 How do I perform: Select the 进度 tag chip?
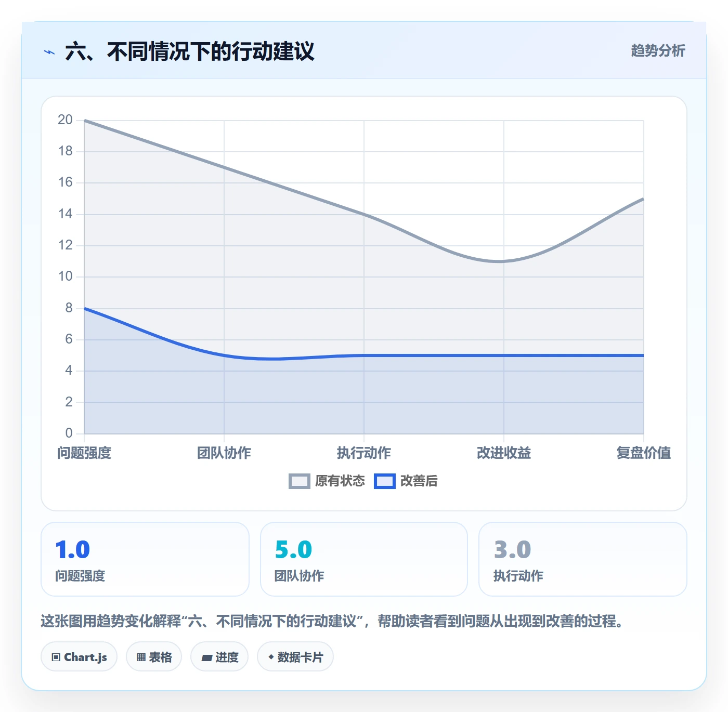[x=219, y=657]
